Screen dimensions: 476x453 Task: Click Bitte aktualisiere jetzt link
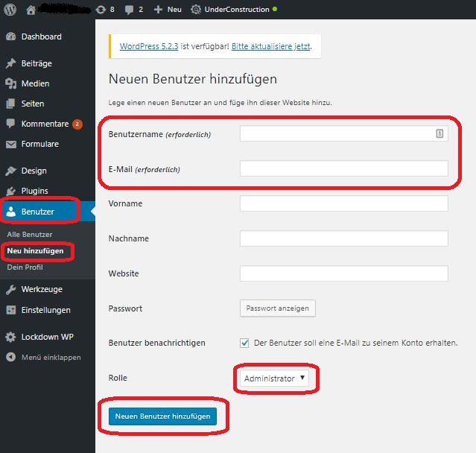click(x=271, y=46)
